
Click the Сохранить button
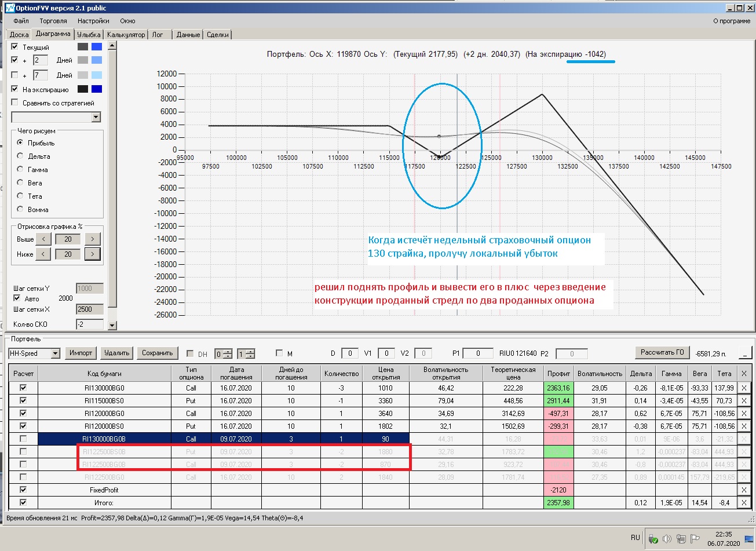[x=158, y=353]
